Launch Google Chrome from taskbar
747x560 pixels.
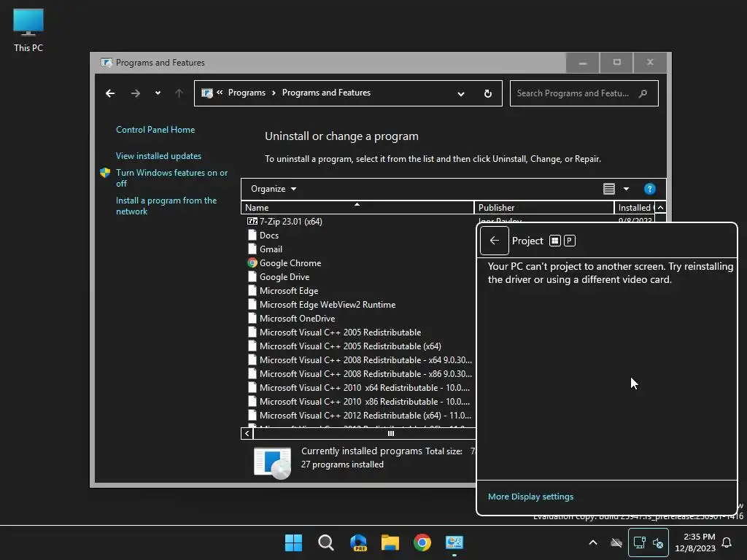(422, 542)
